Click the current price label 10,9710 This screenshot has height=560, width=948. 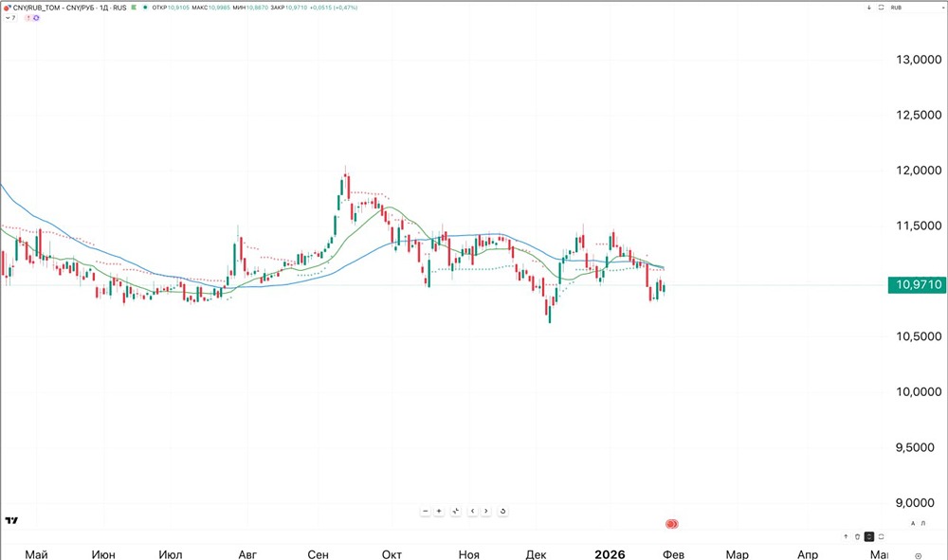pyautogui.click(x=917, y=284)
